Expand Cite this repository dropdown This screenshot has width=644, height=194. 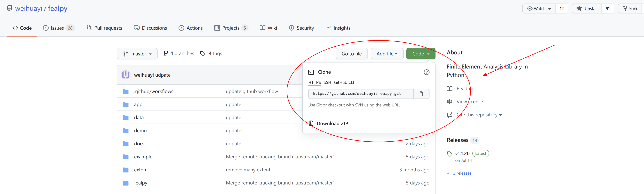pyautogui.click(x=474, y=115)
